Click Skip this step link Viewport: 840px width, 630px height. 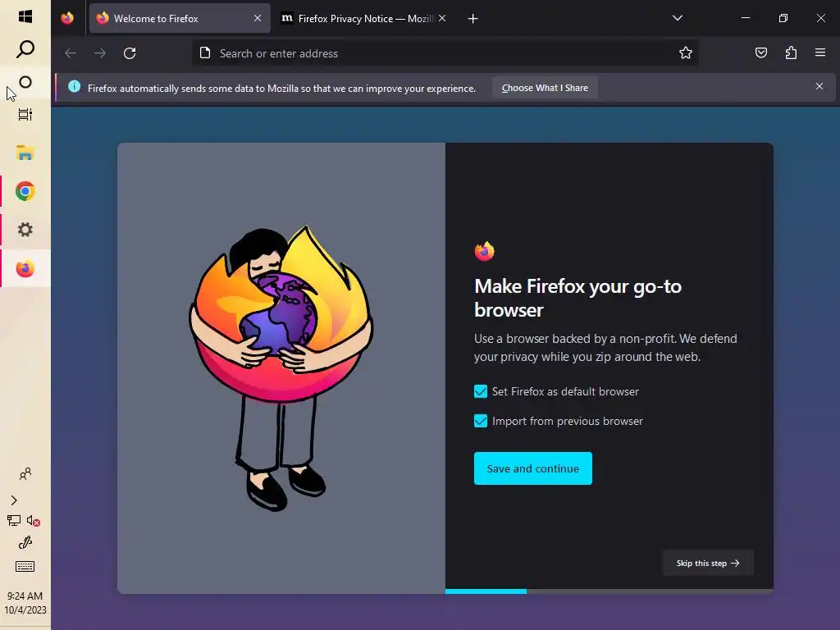click(708, 563)
